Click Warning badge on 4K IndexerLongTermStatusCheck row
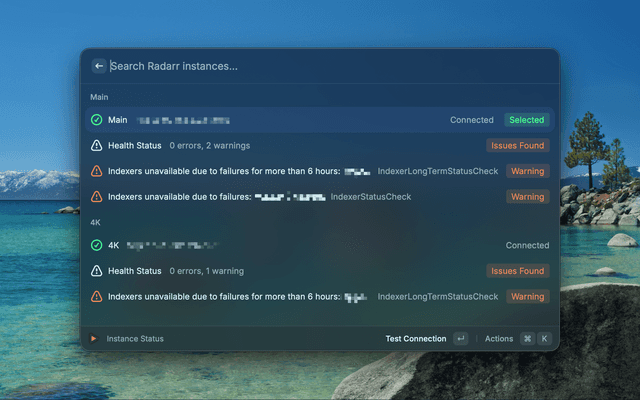 (x=528, y=296)
